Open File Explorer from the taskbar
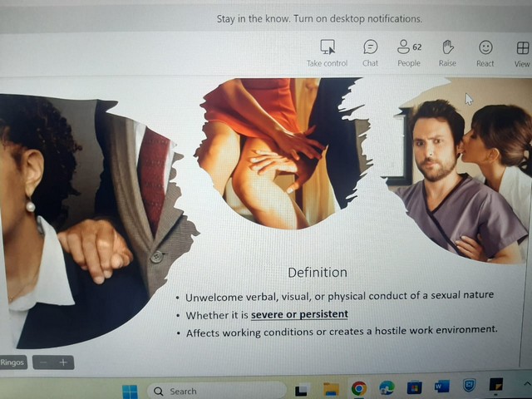This screenshot has width=532, height=399. [331, 389]
